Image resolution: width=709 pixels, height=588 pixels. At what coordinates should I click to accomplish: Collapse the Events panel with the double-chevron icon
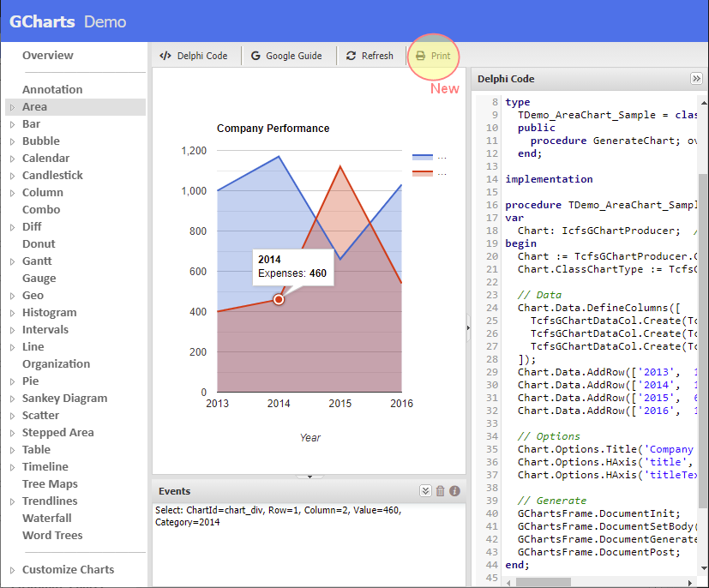[425, 491]
